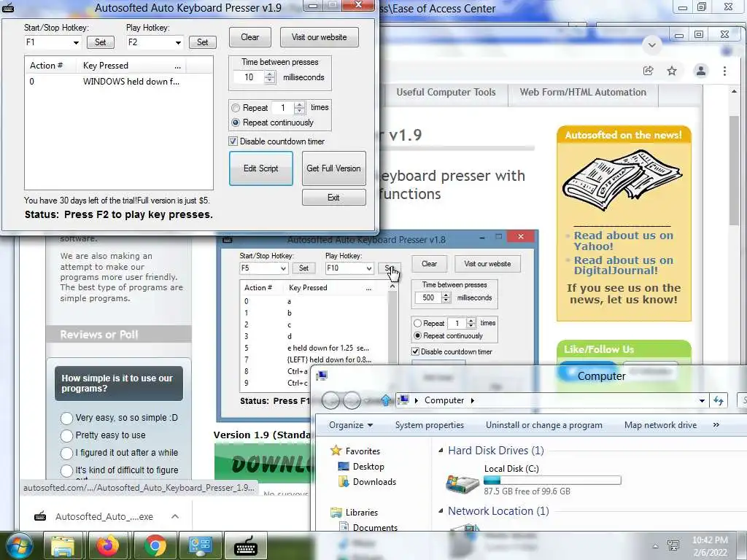This screenshot has width=747, height=560.
Task: Select the Repeat times radio button
Action: [x=236, y=108]
